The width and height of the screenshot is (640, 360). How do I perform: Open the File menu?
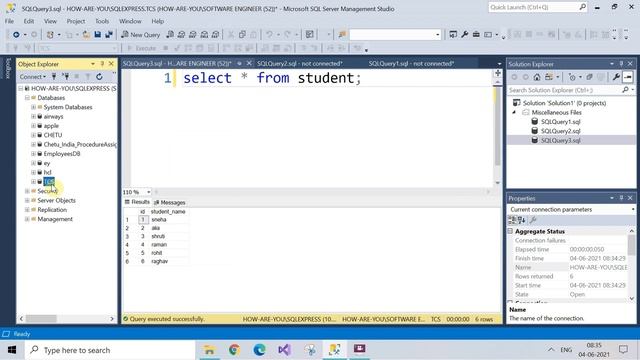9,21
